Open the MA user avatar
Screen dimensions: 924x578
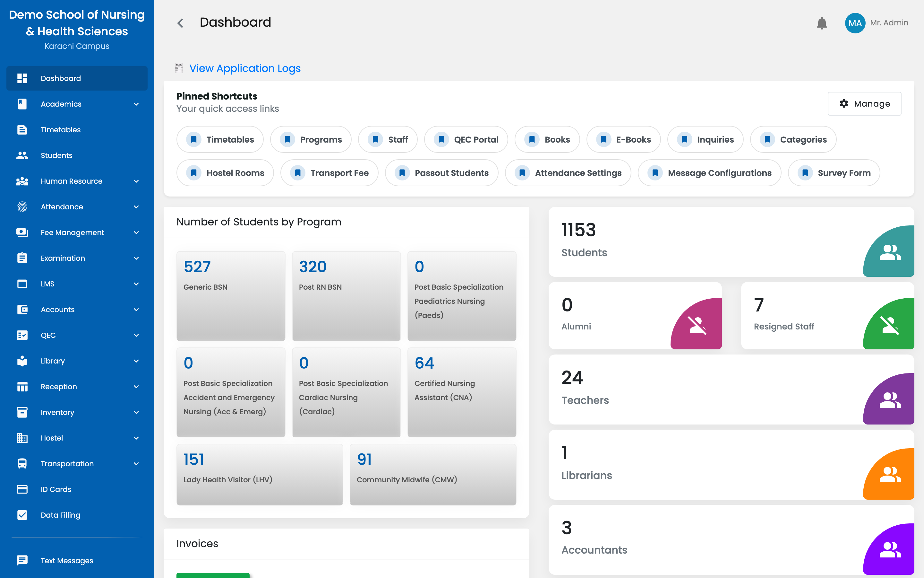click(x=855, y=23)
